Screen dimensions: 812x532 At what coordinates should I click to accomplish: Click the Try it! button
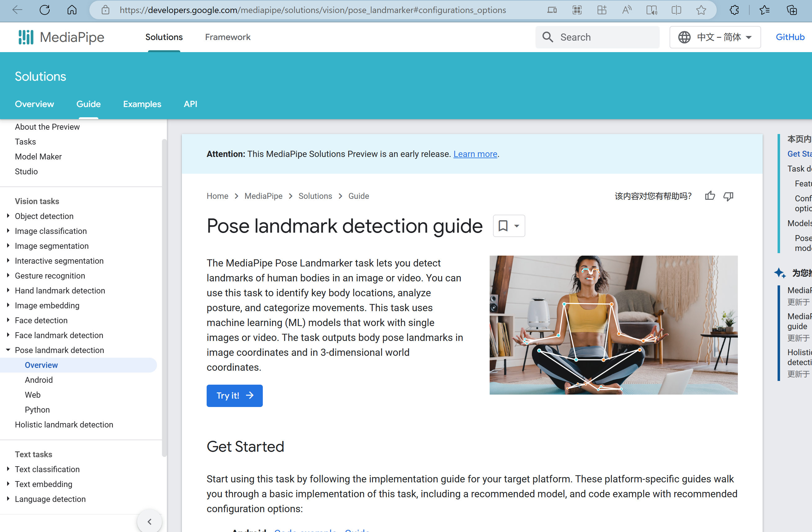tap(234, 395)
